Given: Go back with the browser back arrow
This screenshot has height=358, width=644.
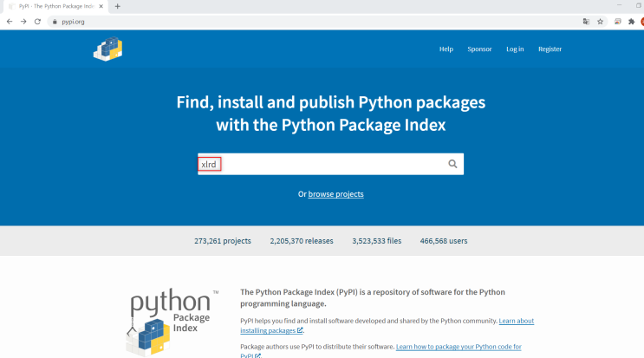Looking at the screenshot, I should (x=10, y=22).
